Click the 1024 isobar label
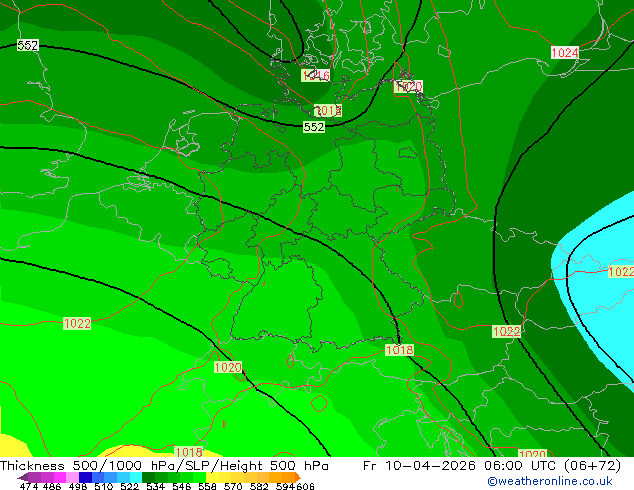Viewport: 634px width, 490px height. click(565, 53)
